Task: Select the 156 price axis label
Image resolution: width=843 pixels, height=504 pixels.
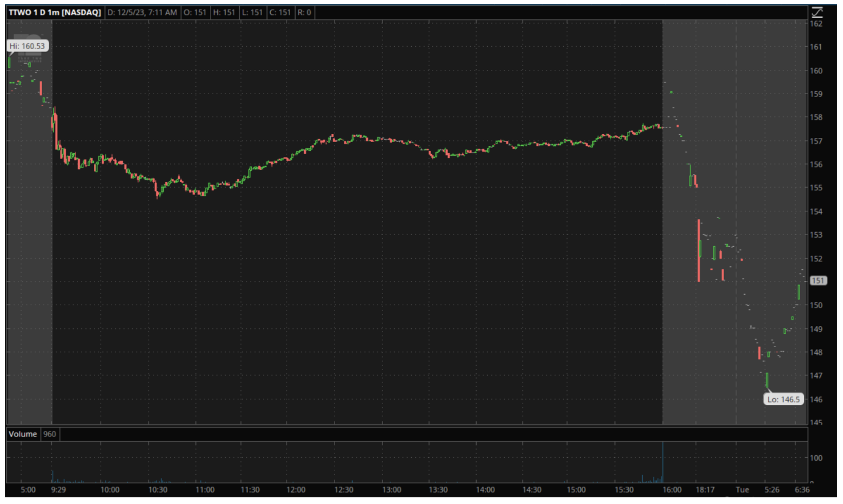Action: [x=816, y=164]
